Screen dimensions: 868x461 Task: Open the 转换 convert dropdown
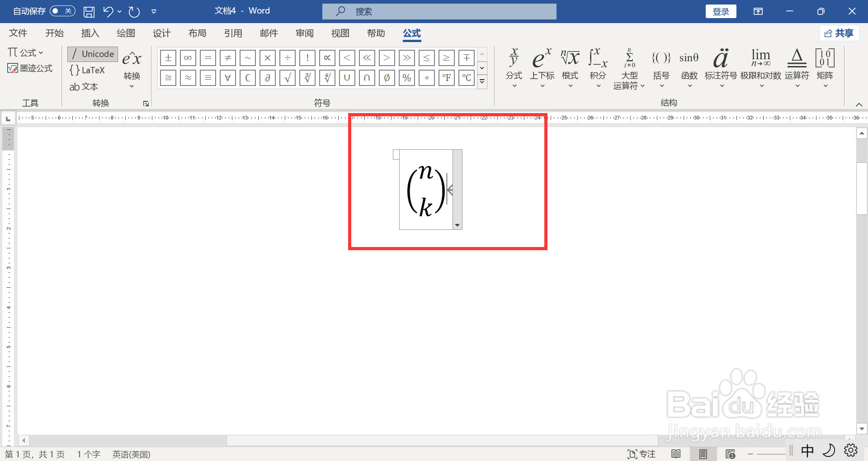pyautogui.click(x=132, y=69)
